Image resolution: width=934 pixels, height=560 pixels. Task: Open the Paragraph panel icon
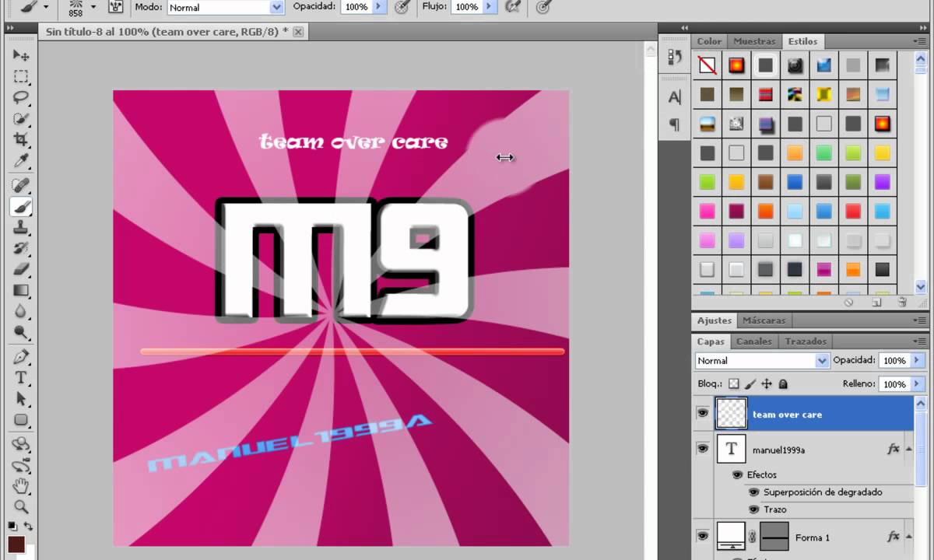click(x=675, y=124)
